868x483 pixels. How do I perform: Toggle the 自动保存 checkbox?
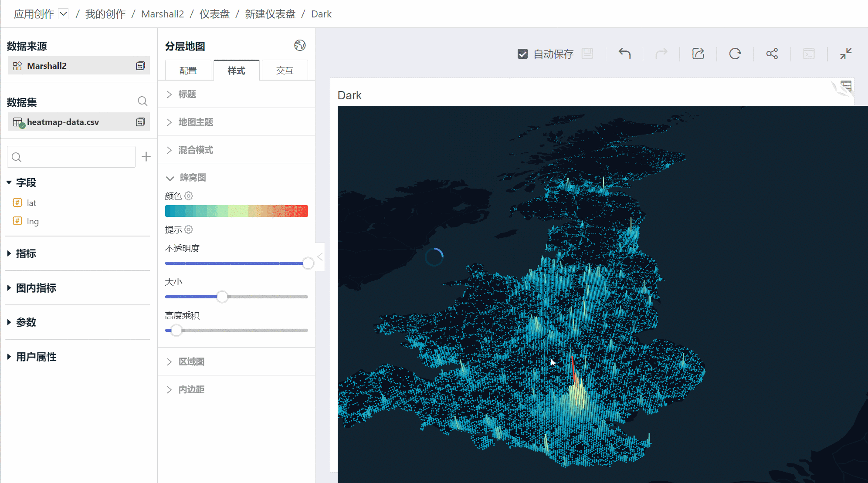[x=522, y=54]
